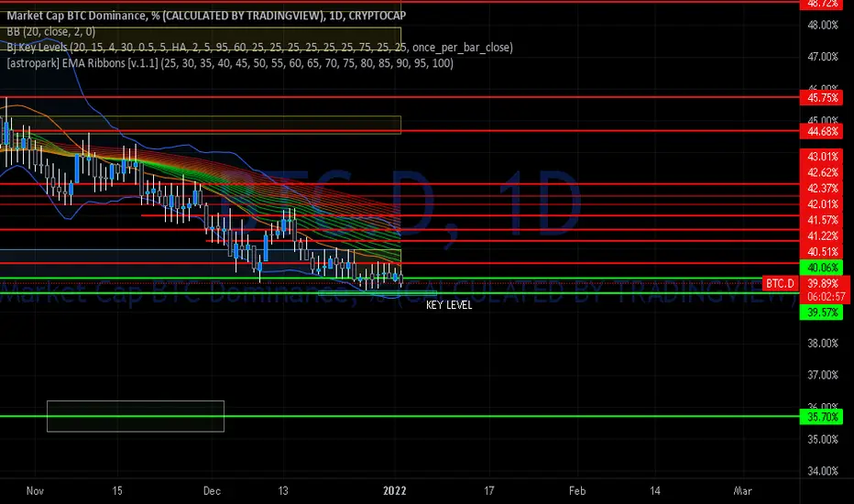This screenshot has width=854, height=504.
Task: Select the KEY LEVEL text annotation
Action: (449, 305)
